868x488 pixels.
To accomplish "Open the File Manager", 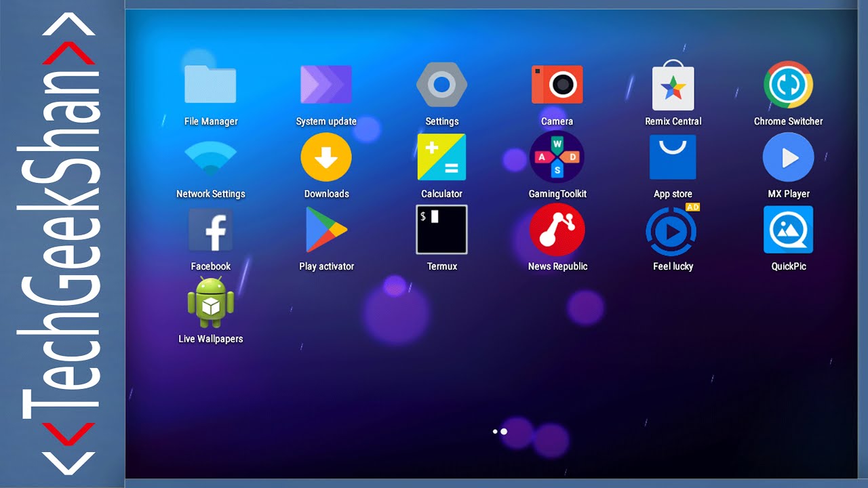I will point(210,85).
